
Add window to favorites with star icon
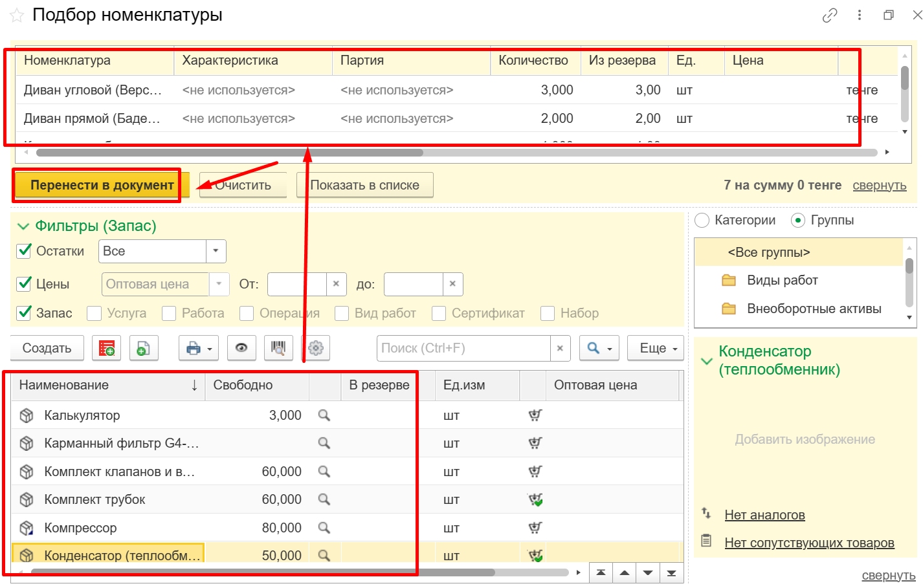coord(17,16)
